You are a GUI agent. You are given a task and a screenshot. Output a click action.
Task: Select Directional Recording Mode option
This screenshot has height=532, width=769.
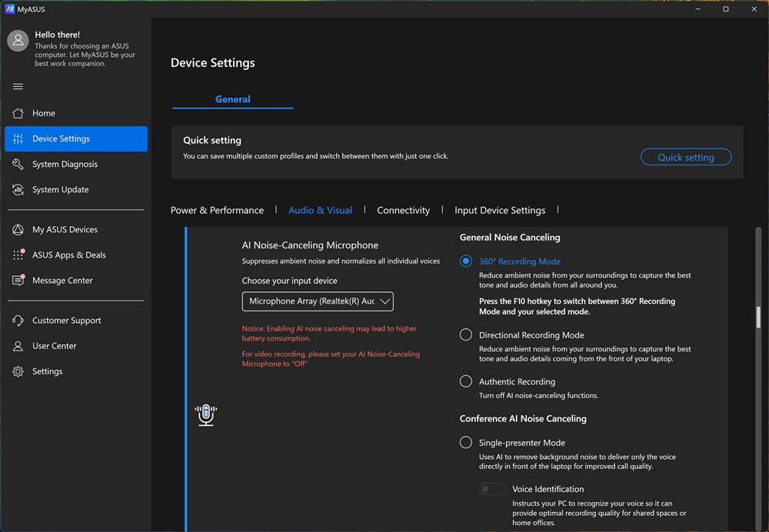tap(466, 335)
